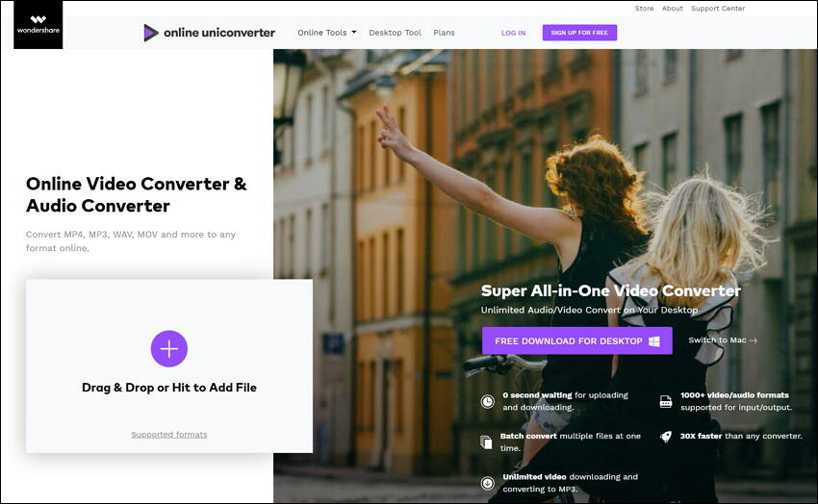Click the batch convert files icon
Image resolution: width=818 pixels, height=504 pixels.
[486, 442]
